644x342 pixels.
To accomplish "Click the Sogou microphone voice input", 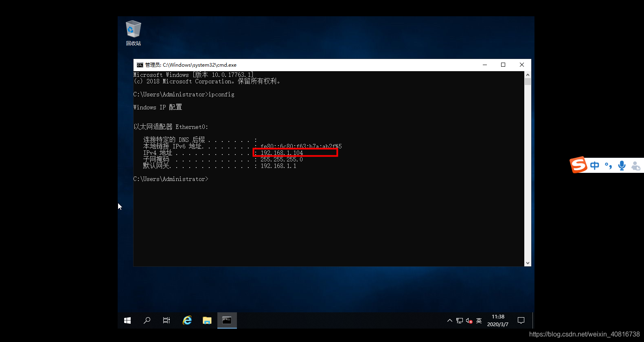I will pyautogui.click(x=622, y=166).
